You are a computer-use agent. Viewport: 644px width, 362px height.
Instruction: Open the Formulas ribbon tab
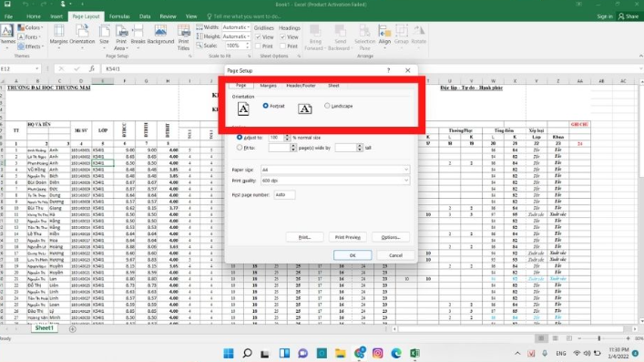[119, 16]
